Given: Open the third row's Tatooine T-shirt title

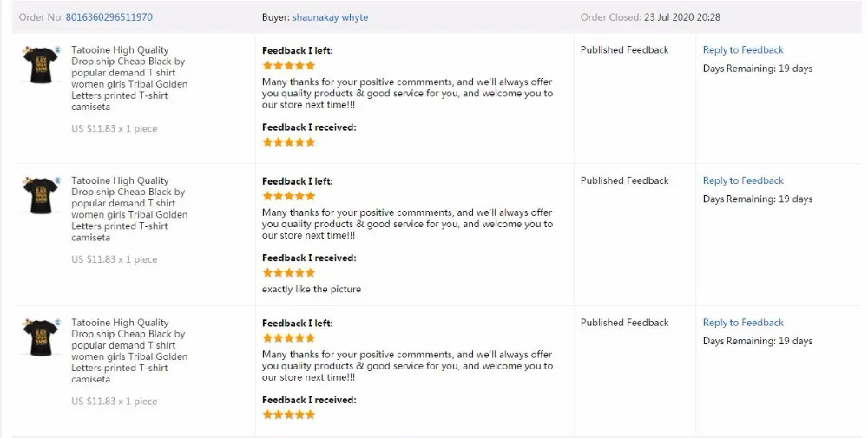Looking at the screenshot, I should pos(128,345).
